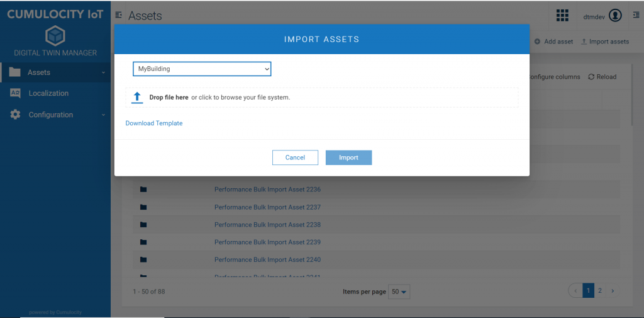Open the Localization menu item
Screen dimensions: 644x318
(x=48, y=93)
